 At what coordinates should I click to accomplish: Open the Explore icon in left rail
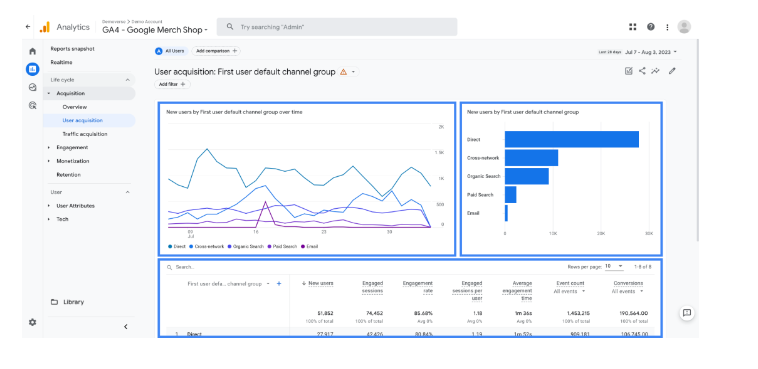pos(32,88)
